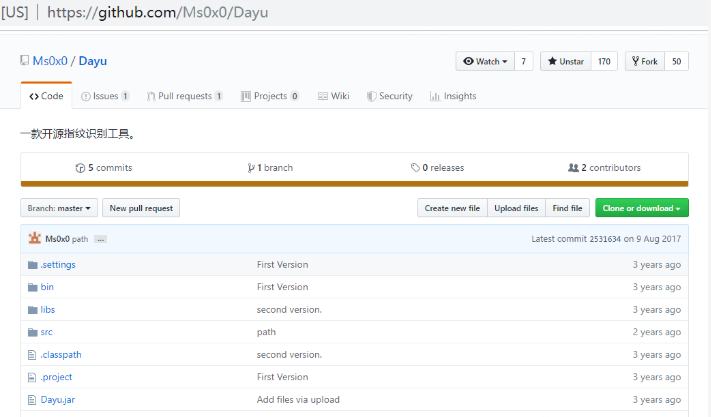Viewport: 711px width, 417px height.
Task: Open the Branch: master dropdown
Action: coord(59,208)
